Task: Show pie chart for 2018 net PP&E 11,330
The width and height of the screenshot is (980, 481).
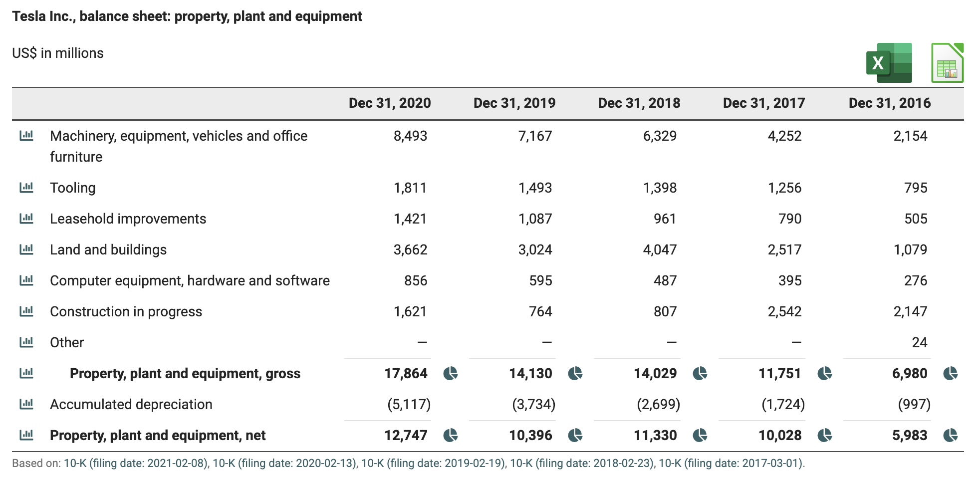Action: pos(700,435)
